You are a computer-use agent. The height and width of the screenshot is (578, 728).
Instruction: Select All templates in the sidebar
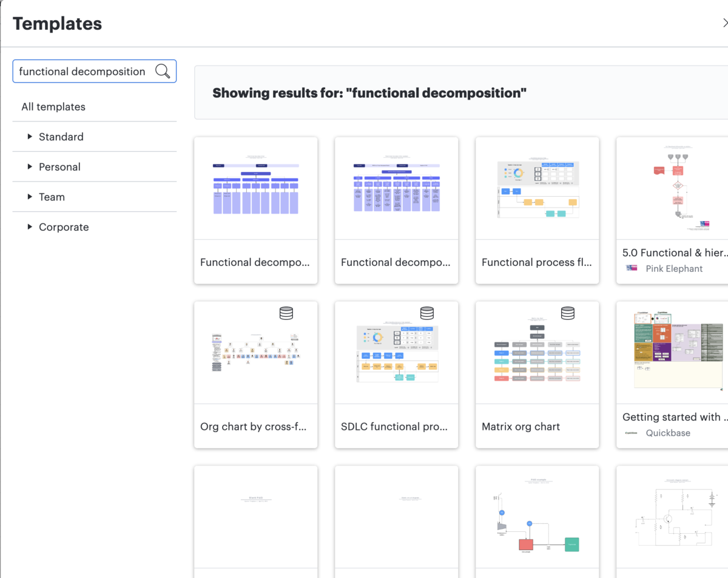[x=53, y=106]
